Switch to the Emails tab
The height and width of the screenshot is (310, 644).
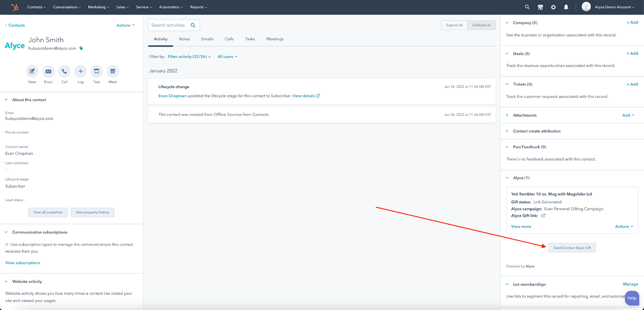pyautogui.click(x=207, y=39)
